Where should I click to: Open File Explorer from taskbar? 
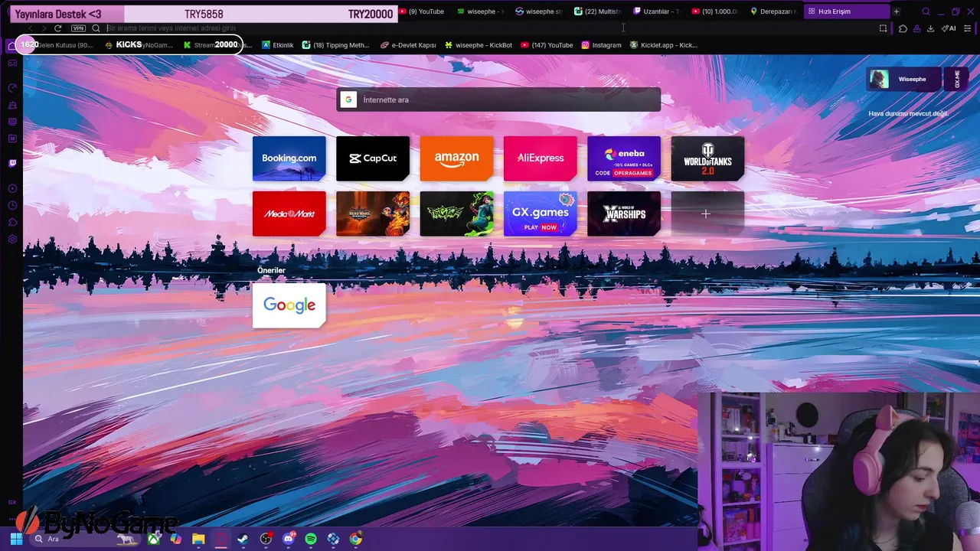(198, 539)
